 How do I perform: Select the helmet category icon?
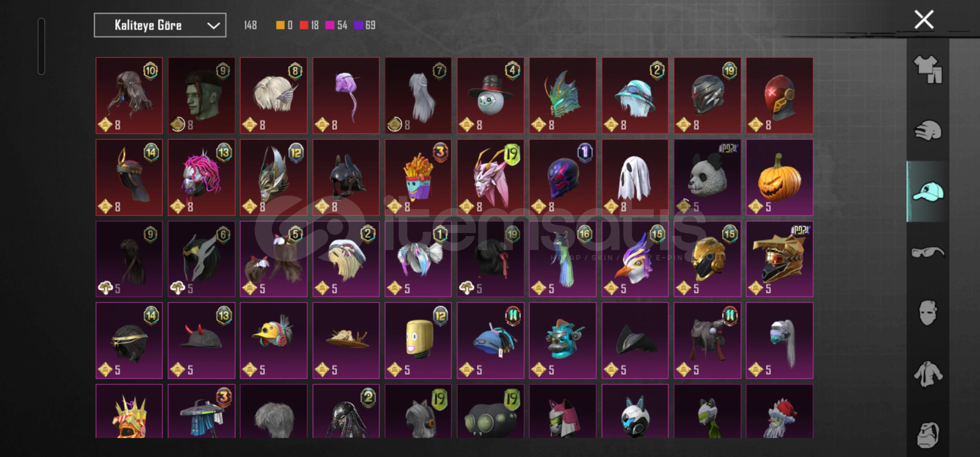click(928, 130)
